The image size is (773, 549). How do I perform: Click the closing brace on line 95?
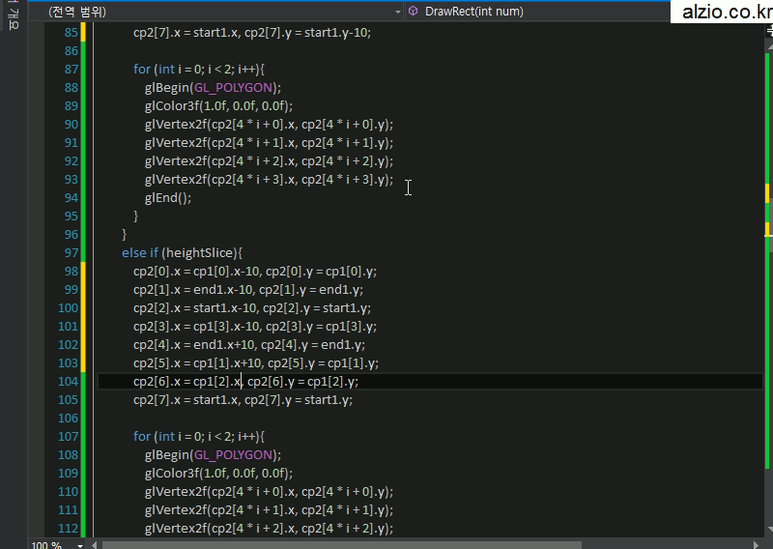point(136,216)
